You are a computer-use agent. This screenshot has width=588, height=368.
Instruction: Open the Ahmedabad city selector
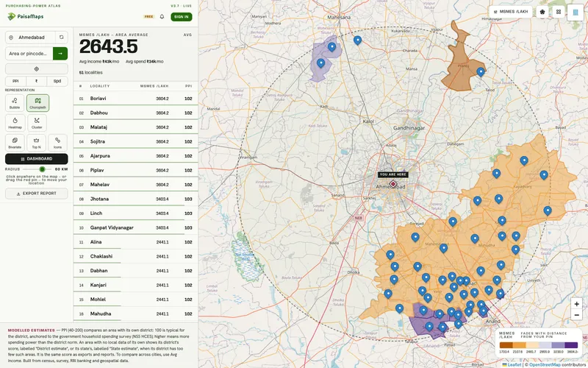tap(31, 38)
